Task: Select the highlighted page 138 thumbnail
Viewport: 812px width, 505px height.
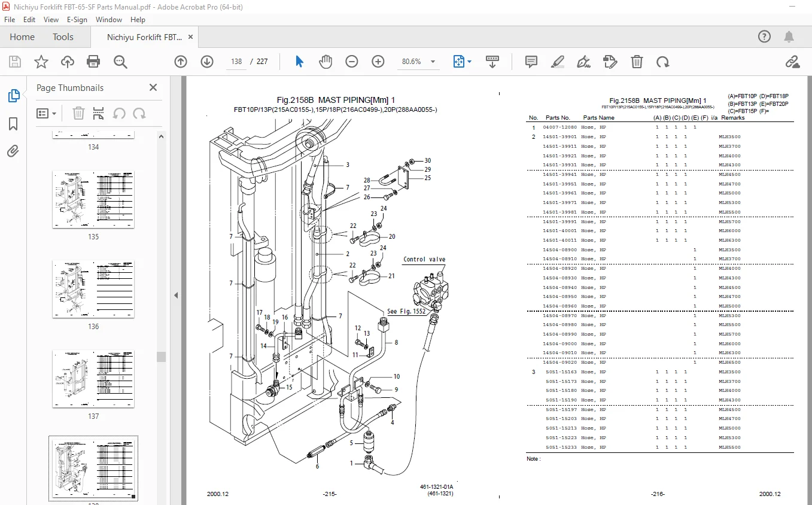Action: (93, 469)
